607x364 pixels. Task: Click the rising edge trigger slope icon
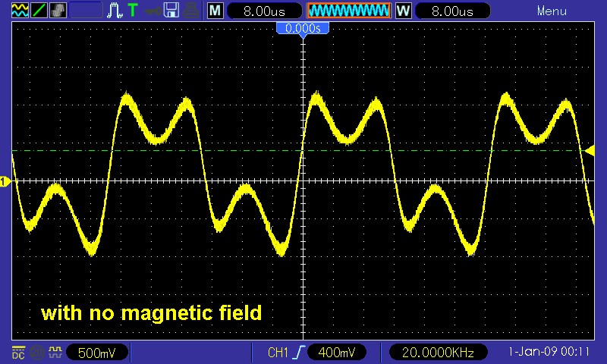click(299, 352)
